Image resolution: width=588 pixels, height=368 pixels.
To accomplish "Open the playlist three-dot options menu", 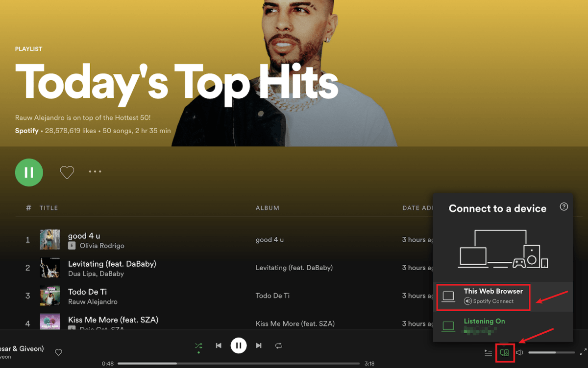I will point(95,171).
